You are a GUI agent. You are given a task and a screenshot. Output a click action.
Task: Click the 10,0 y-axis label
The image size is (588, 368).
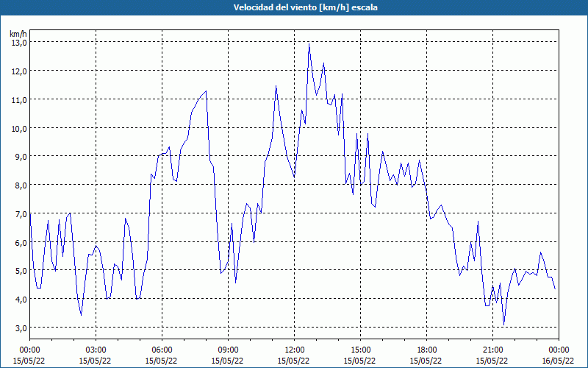pyautogui.click(x=19, y=128)
